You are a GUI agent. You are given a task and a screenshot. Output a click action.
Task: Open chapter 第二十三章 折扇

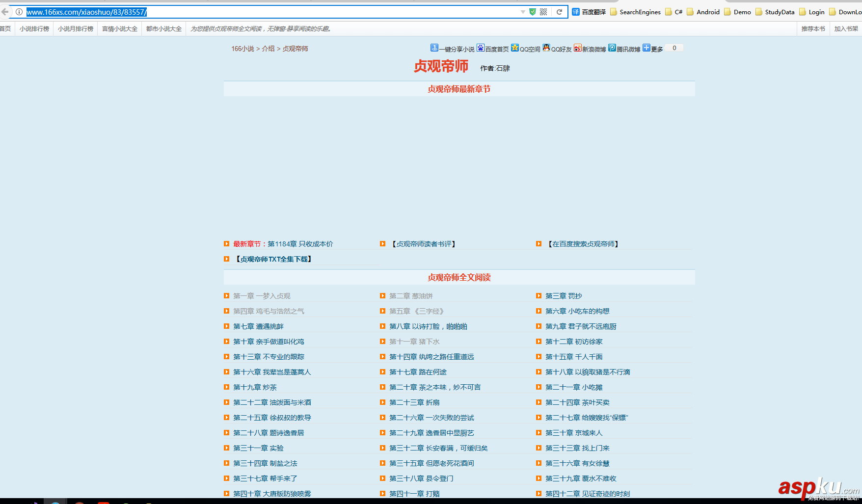pos(414,402)
